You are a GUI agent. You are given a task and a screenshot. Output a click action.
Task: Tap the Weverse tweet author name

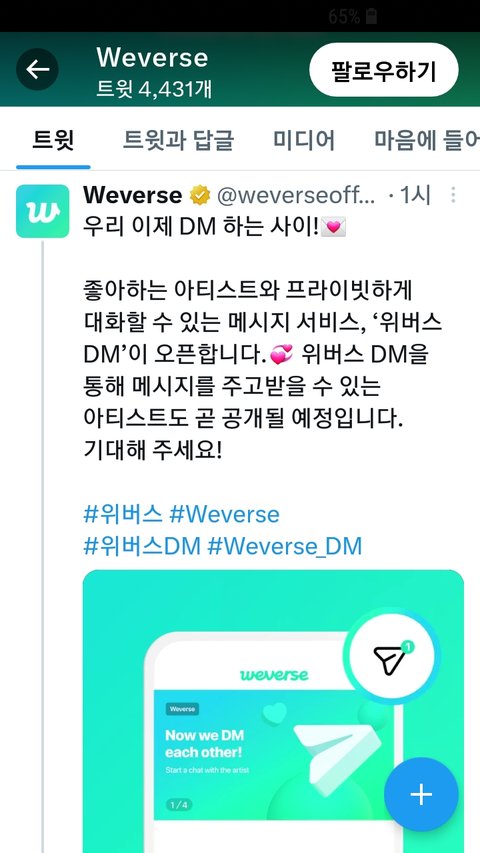pos(132,195)
